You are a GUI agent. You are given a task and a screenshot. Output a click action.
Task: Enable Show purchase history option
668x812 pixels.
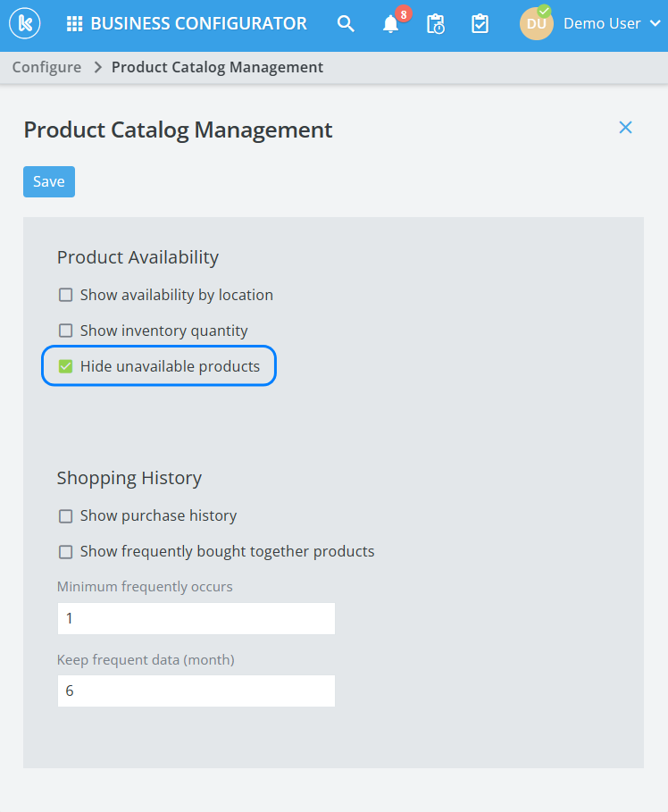coord(66,516)
